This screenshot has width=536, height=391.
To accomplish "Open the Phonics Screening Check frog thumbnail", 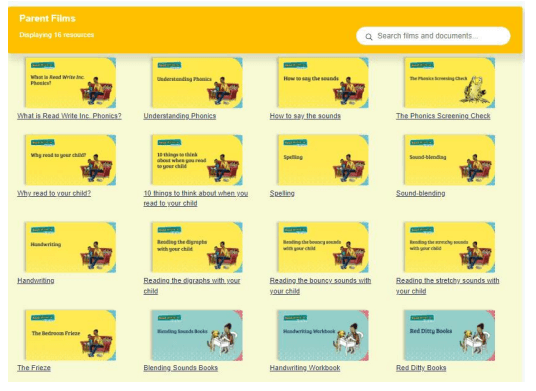I will click(450, 83).
